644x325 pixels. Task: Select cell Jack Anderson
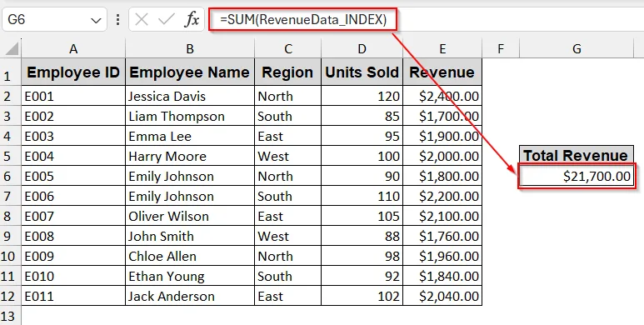pyautogui.click(x=190, y=296)
